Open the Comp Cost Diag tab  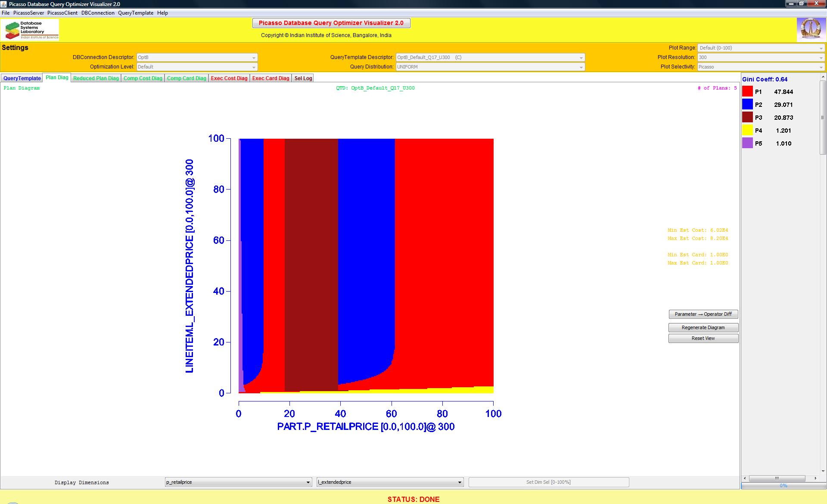click(143, 78)
